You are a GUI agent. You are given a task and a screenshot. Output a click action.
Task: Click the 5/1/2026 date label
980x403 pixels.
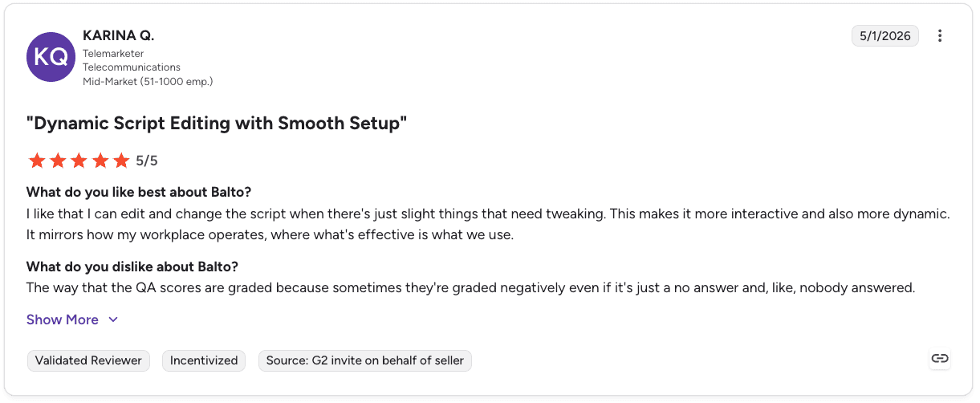[885, 36]
